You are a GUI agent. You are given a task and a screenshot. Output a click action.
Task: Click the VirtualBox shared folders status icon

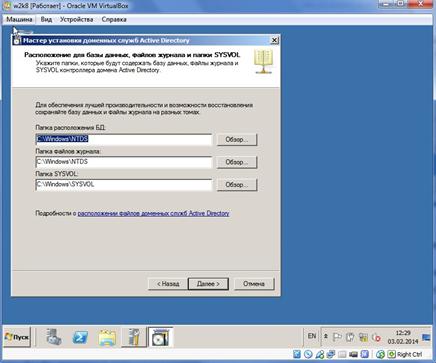tap(342, 354)
